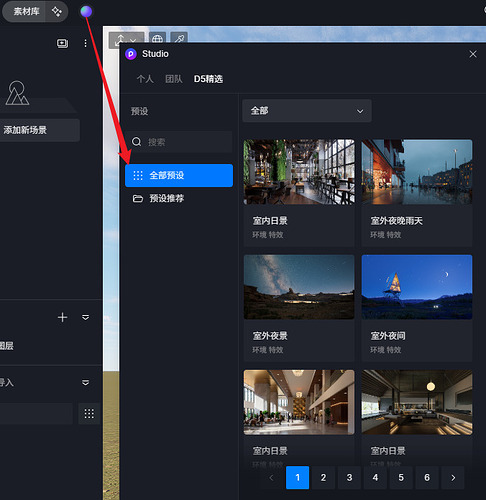Click the globe icon in viewport toolbar
The image size is (486, 500).
[157, 39]
